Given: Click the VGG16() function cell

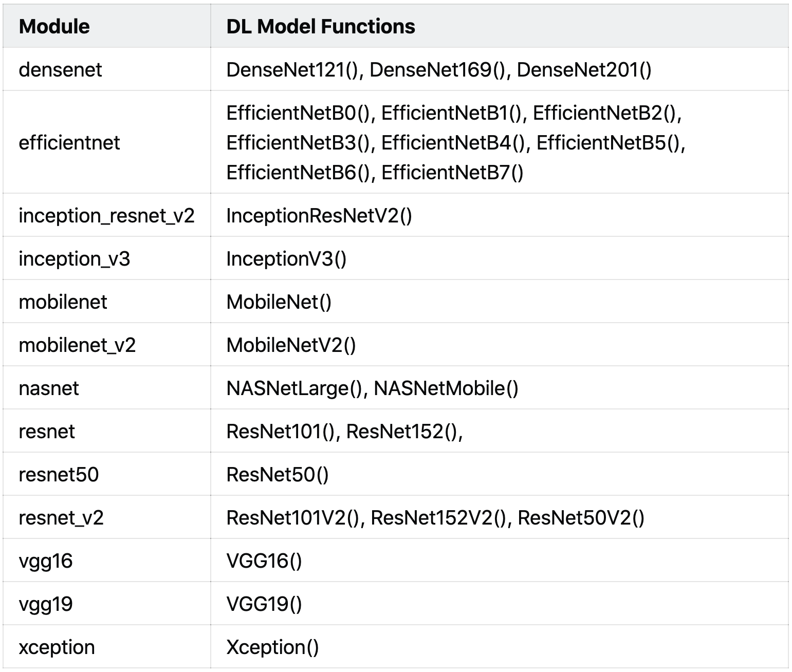Looking at the screenshot, I should pyautogui.click(x=264, y=561).
